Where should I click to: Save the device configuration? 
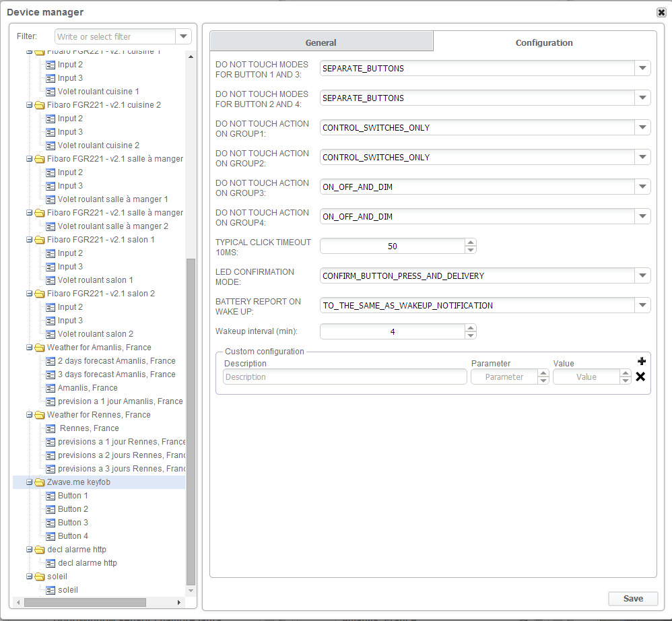coord(633,599)
